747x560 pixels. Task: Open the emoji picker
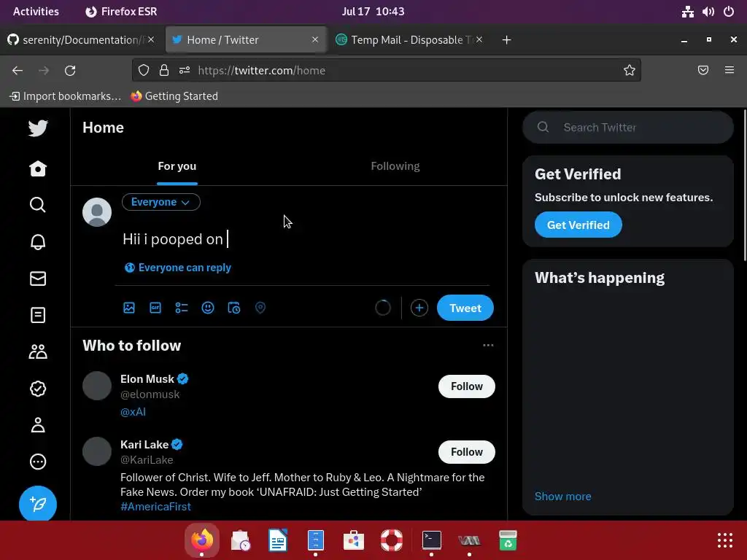click(x=208, y=308)
